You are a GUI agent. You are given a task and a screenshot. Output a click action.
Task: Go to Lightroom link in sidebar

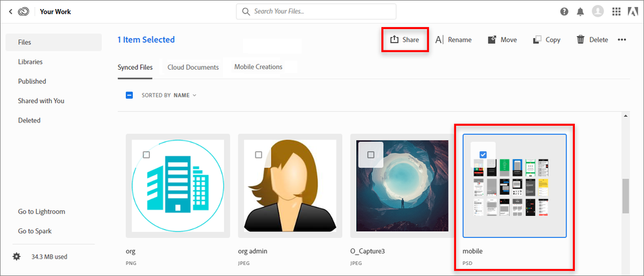tap(41, 212)
